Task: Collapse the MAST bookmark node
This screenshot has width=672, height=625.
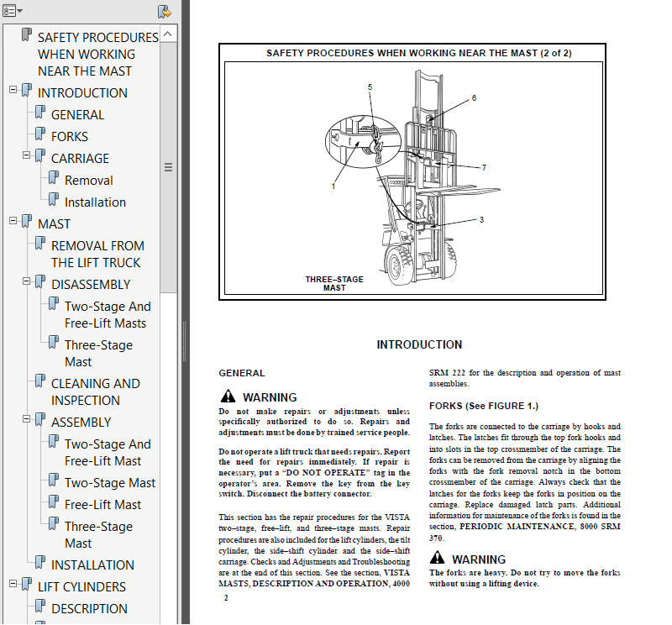Action: pyautogui.click(x=13, y=221)
